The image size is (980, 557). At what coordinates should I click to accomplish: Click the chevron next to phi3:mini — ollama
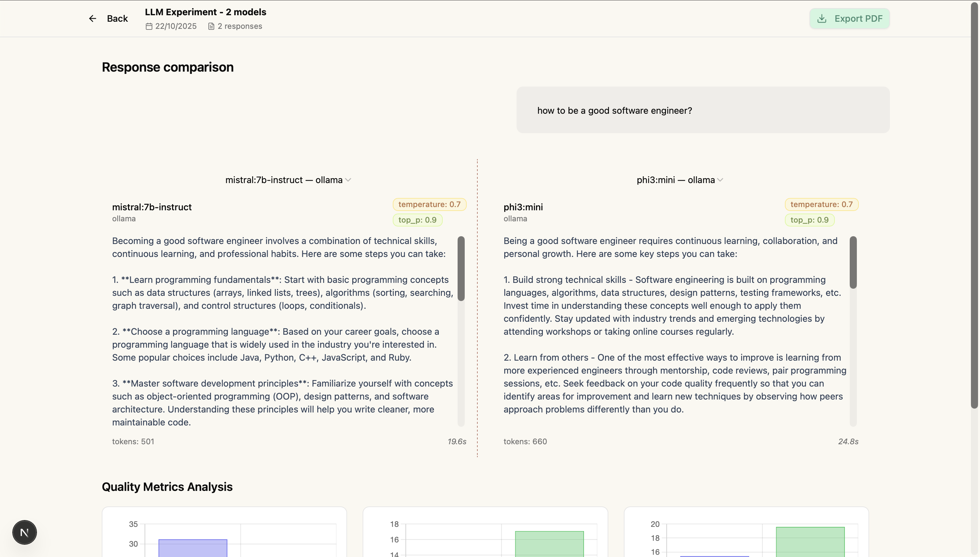720,180
